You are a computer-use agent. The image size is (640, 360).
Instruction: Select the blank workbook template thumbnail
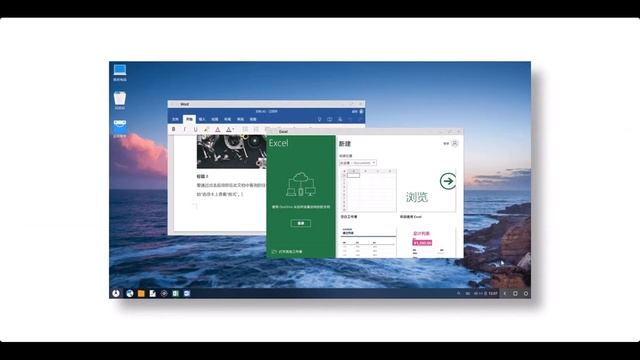(x=368, y=191)
